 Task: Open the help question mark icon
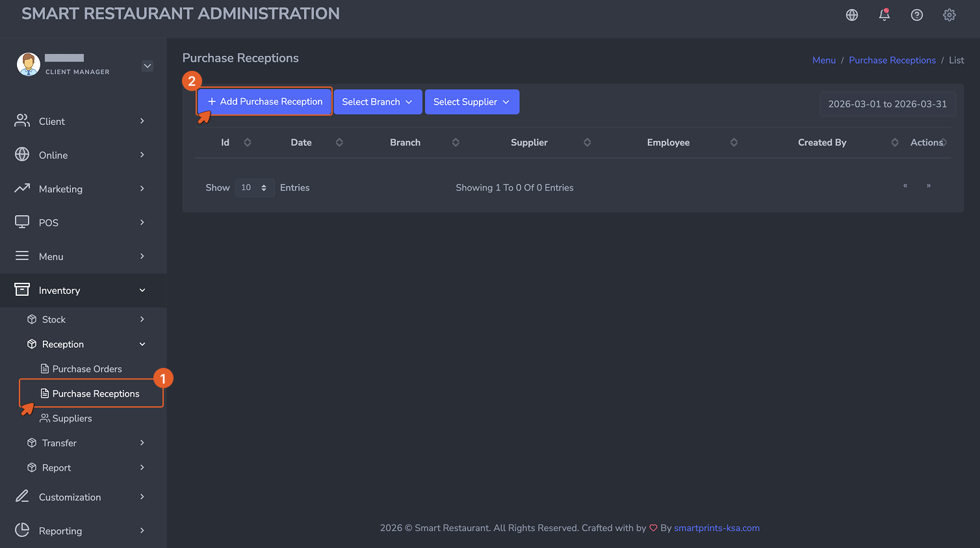click(917, 15)
